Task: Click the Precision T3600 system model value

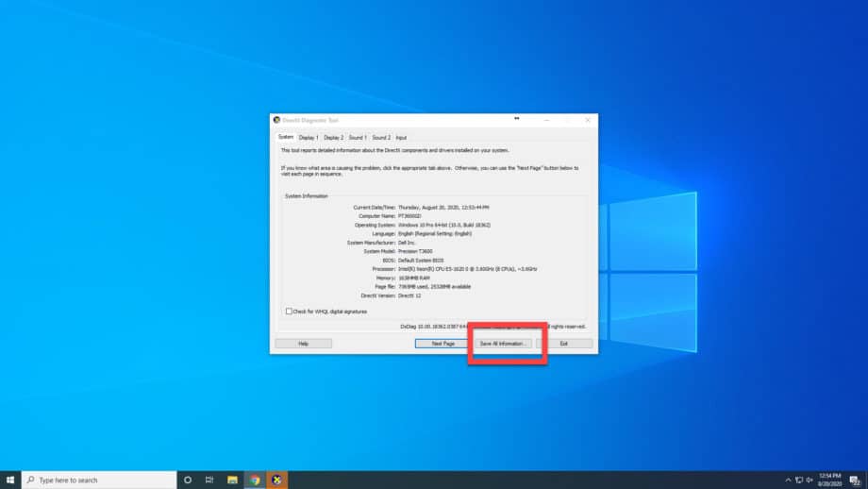Action: (x=415, y=251)
